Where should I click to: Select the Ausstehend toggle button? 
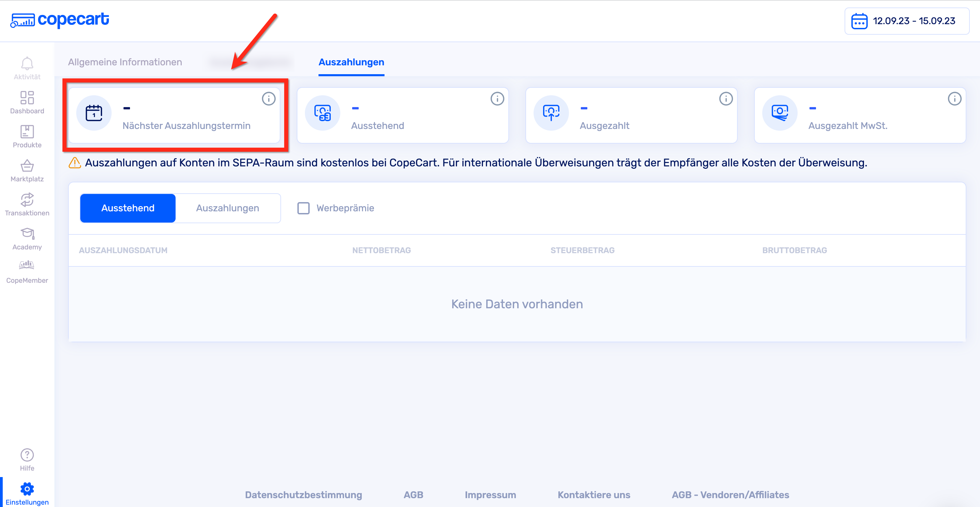click(x=128, y=208)
